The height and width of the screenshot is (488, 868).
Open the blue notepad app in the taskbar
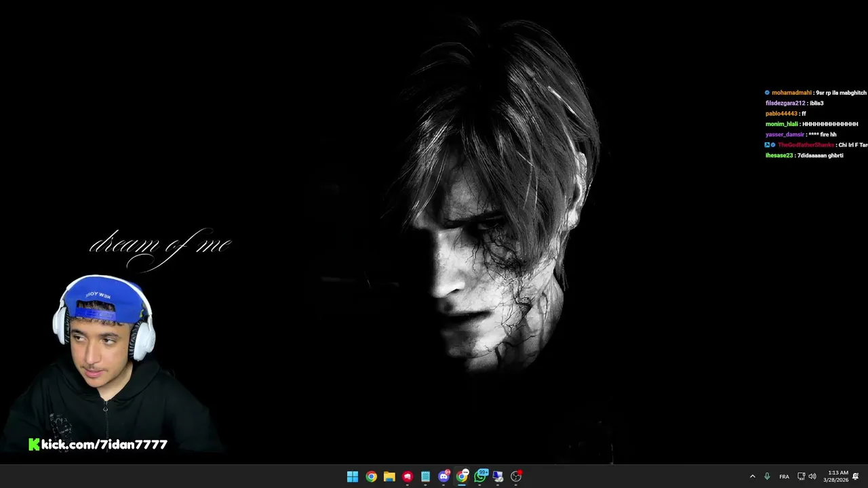(x=426, y=476)
